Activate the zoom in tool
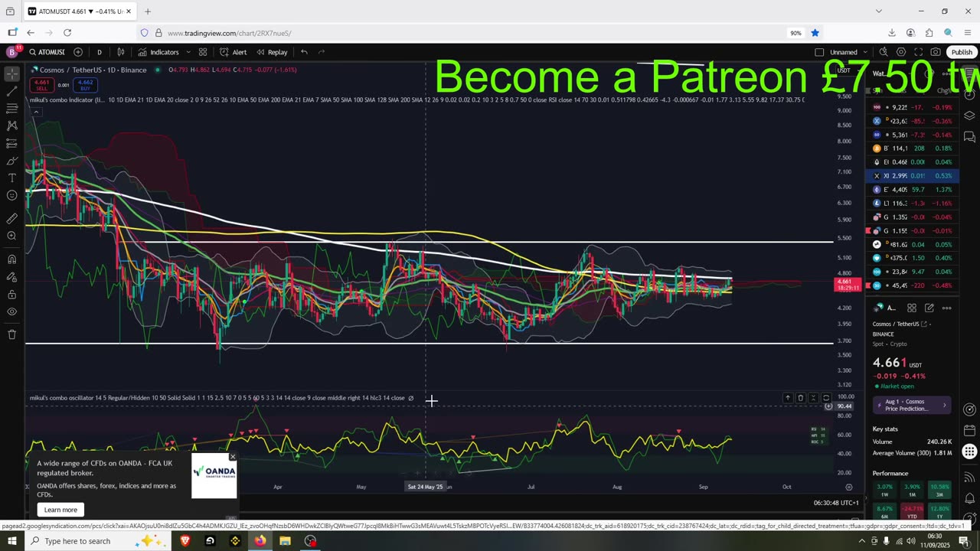 (11, 236)
